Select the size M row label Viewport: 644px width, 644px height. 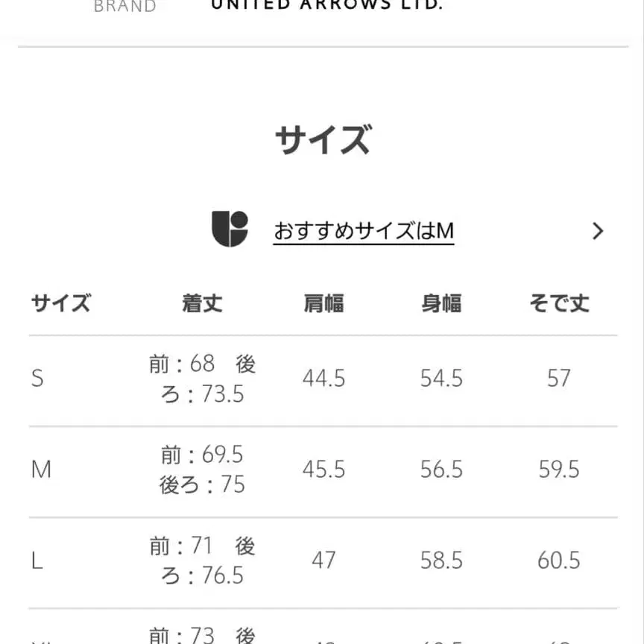[41, 470]
